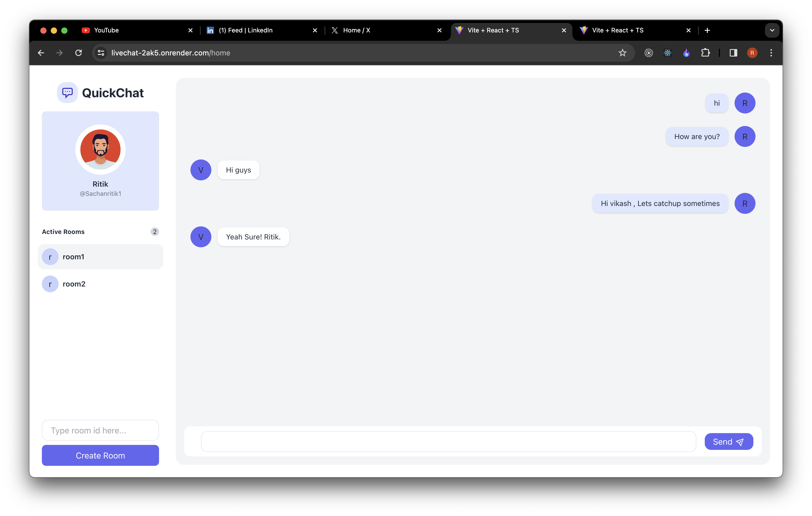Bookmark the page with the star icon
Image resolution: width=812 pixels, height=516 pixels.
622,53
